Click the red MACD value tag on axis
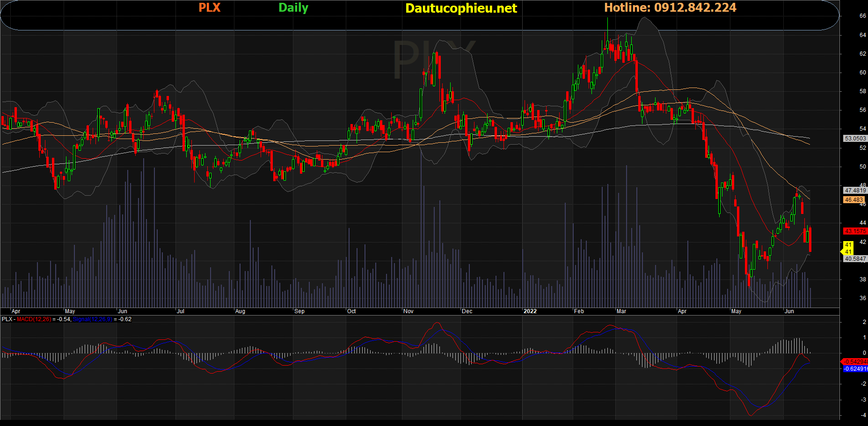Screen dimensions: 868x426 (x=855, y=362)
